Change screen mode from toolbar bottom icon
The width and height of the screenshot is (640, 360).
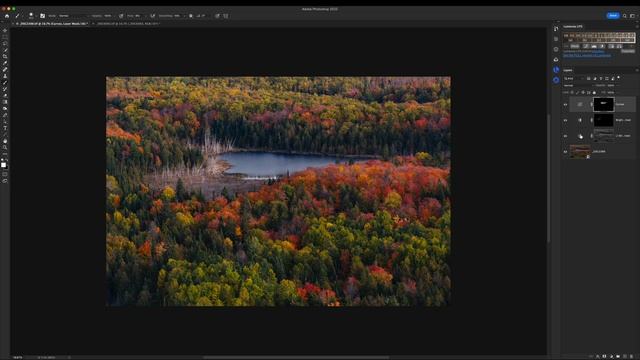pos(5,181)
